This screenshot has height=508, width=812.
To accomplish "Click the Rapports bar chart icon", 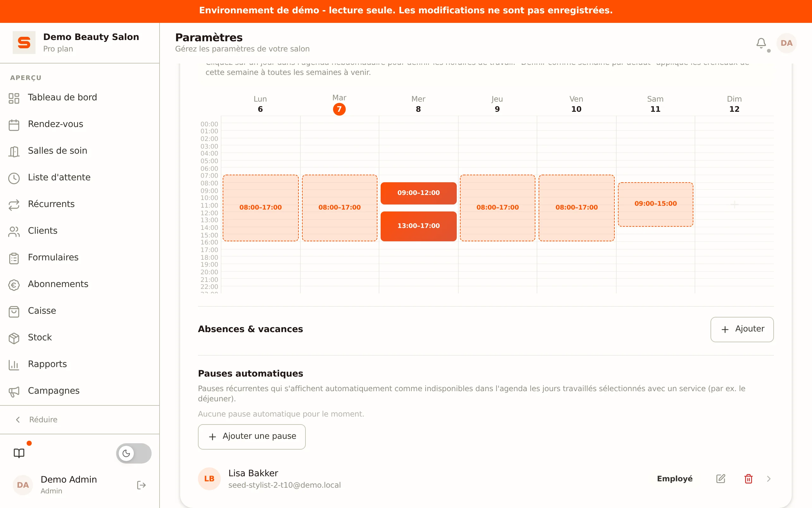I will pos(14,365).
